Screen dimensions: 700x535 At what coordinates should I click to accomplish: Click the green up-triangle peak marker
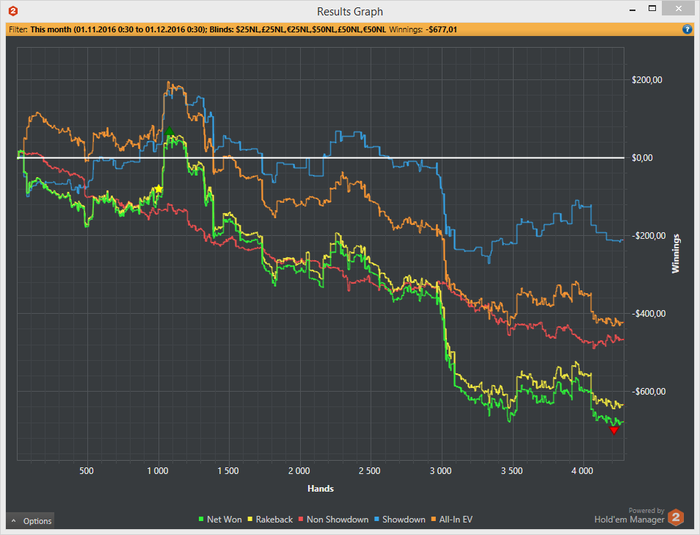click(169, 131)
